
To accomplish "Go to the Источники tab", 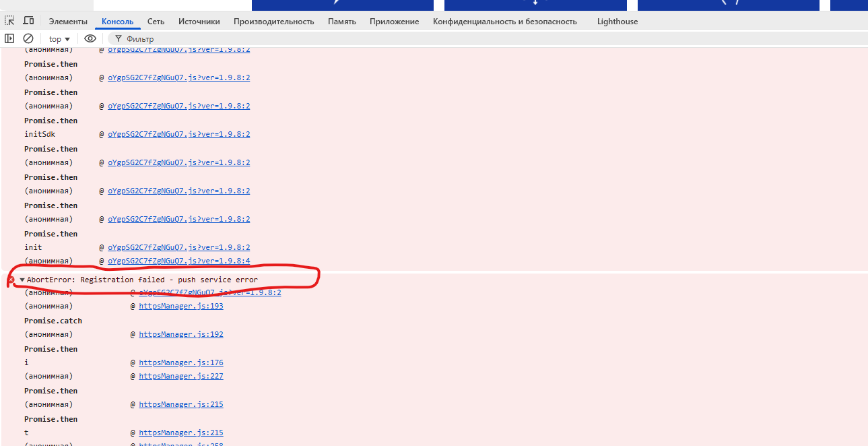I will pos(199,22).
